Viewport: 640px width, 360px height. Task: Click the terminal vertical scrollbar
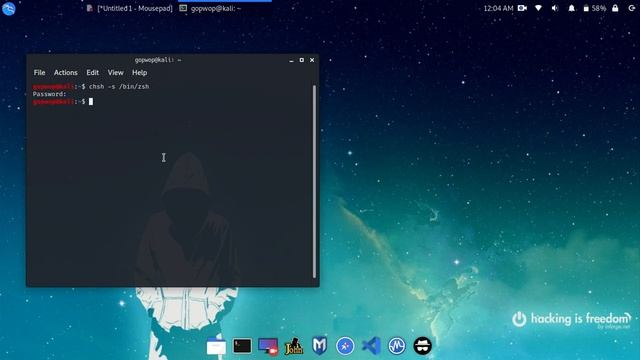[x=314, y=182]
